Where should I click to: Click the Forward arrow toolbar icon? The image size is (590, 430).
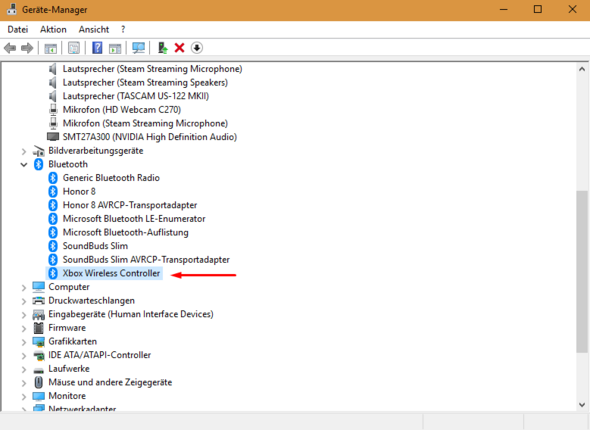27,48
